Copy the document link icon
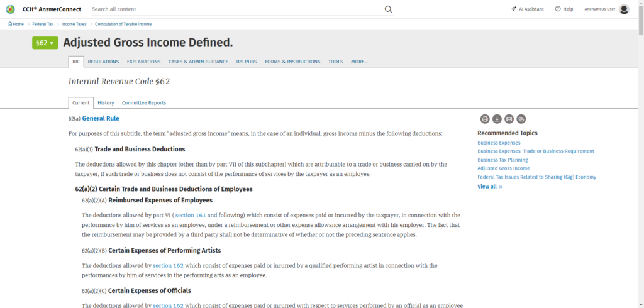Image resolution: width=644 pixels, height=308 pixels. [x=521, y=119]
